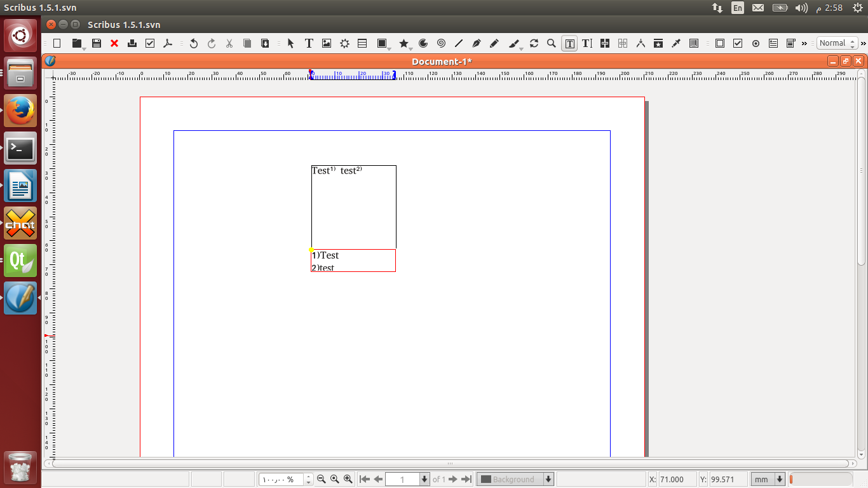The height and width of the screenshot is (488, 868).
Task: Pick the Measurements compass tool
Action: 641,43
